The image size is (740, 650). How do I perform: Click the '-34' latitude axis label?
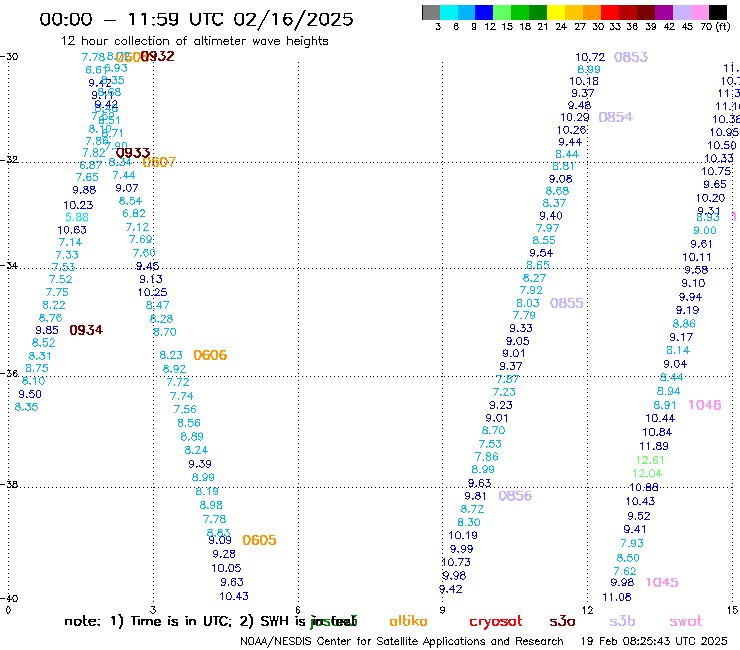[x=9, y=265]
